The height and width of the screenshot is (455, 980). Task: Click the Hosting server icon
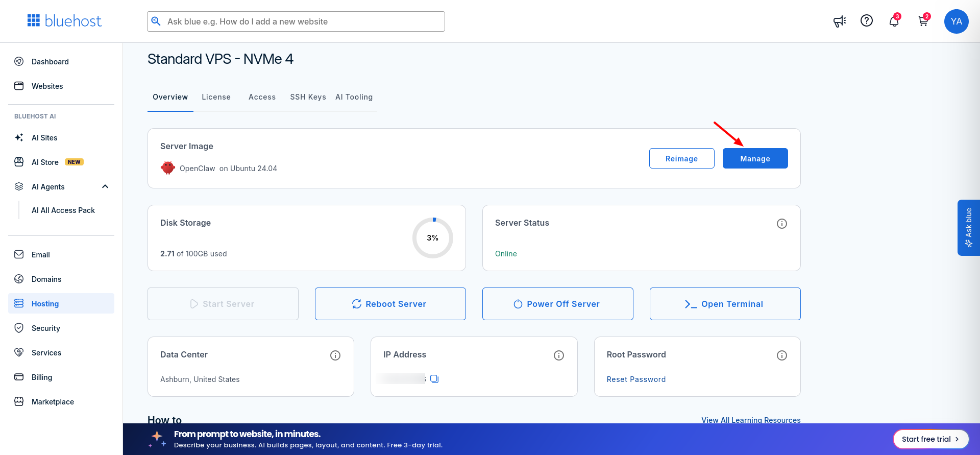pyautogui.click(x=19, y=303)
